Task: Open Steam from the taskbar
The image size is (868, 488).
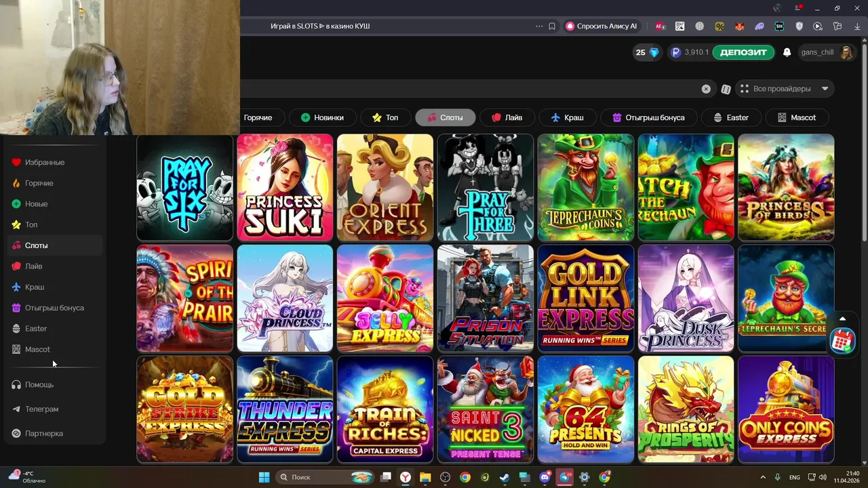Action: coord(505,477)
